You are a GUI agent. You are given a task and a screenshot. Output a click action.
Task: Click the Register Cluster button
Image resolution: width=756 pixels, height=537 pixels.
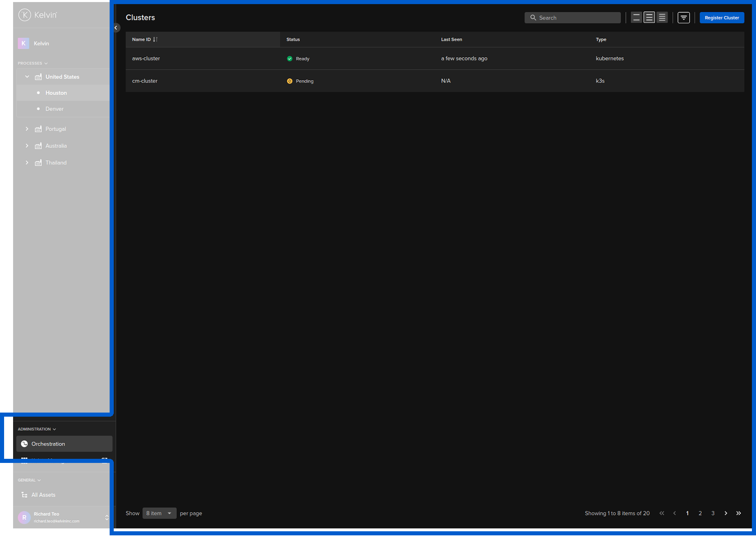pyautogui.click(x=722, y=18)
